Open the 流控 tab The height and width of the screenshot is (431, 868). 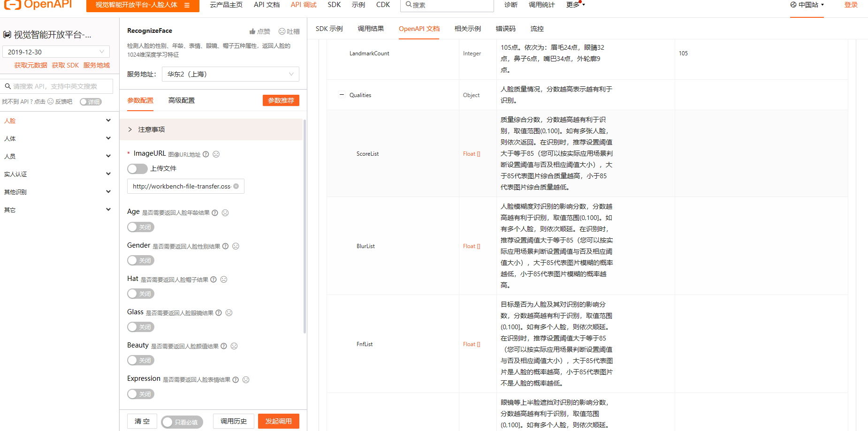(x=537, y=29)
